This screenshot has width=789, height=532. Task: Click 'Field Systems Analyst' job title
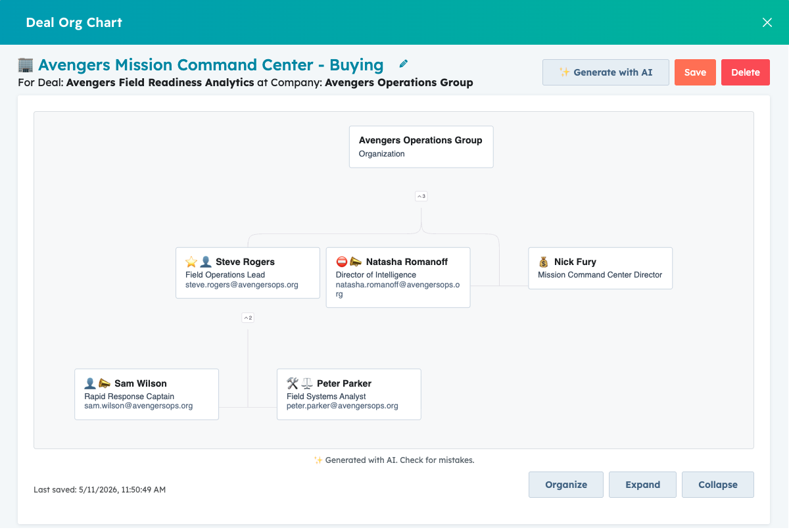tap(326, 397)
